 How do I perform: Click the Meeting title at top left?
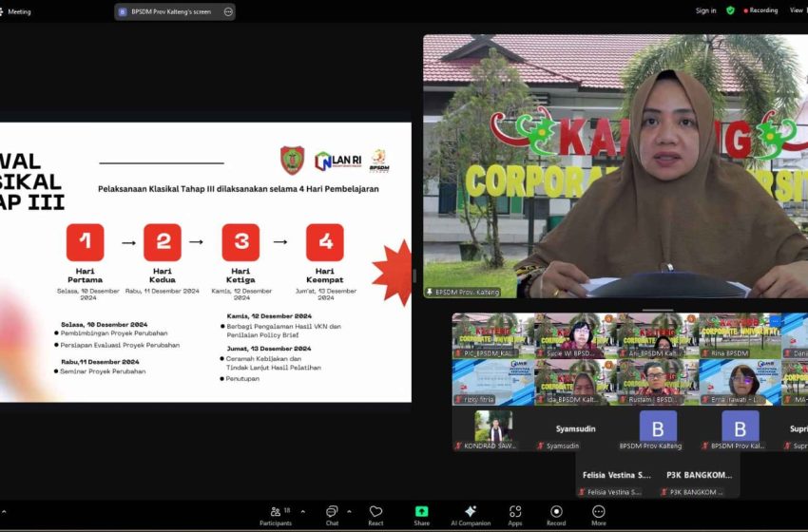click(x=19, y=11)
